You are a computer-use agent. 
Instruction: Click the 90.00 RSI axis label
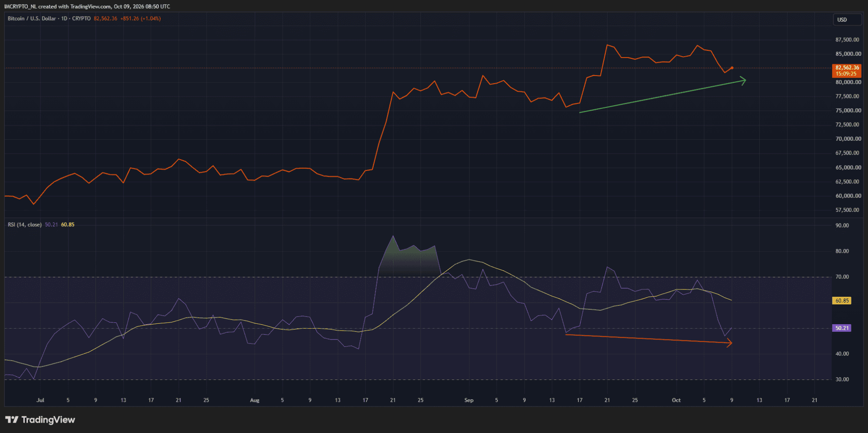tap(842, 225)
